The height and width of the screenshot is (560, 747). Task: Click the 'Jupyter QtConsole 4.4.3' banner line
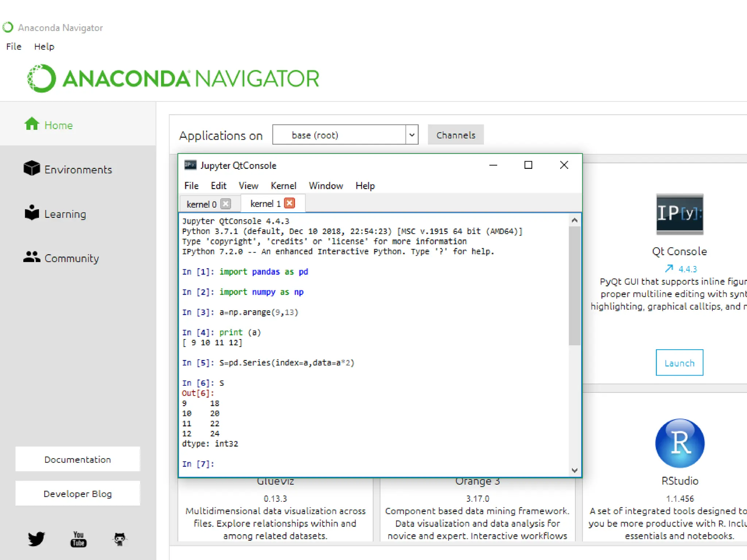pyautogui.click(x=236, y=221)
